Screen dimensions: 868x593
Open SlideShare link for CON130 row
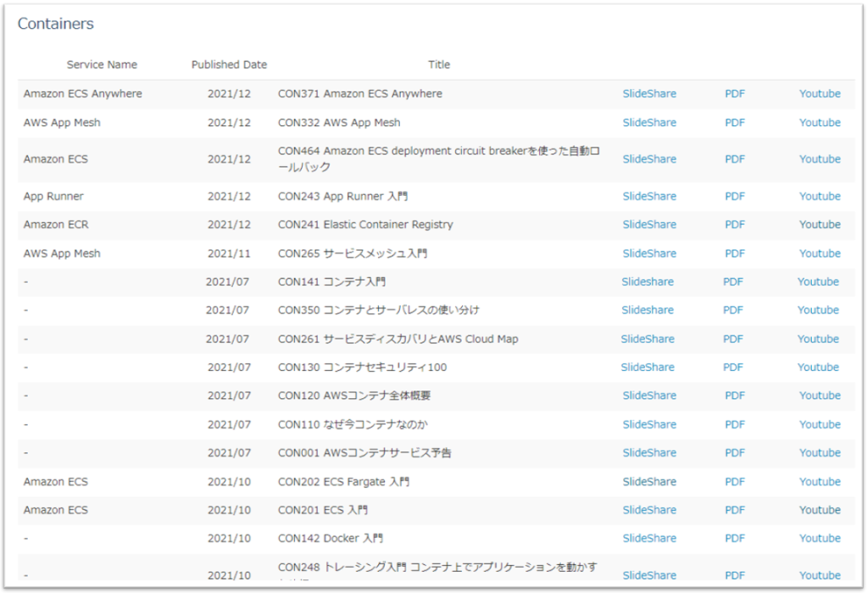point(647,367)
